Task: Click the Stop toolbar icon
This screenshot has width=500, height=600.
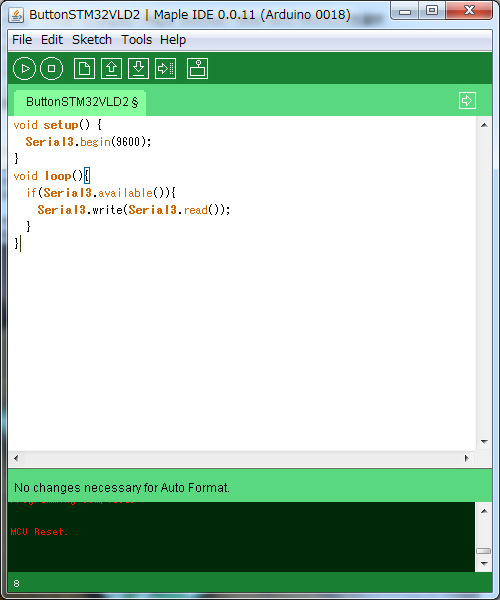Action: (x=52, y=68)
